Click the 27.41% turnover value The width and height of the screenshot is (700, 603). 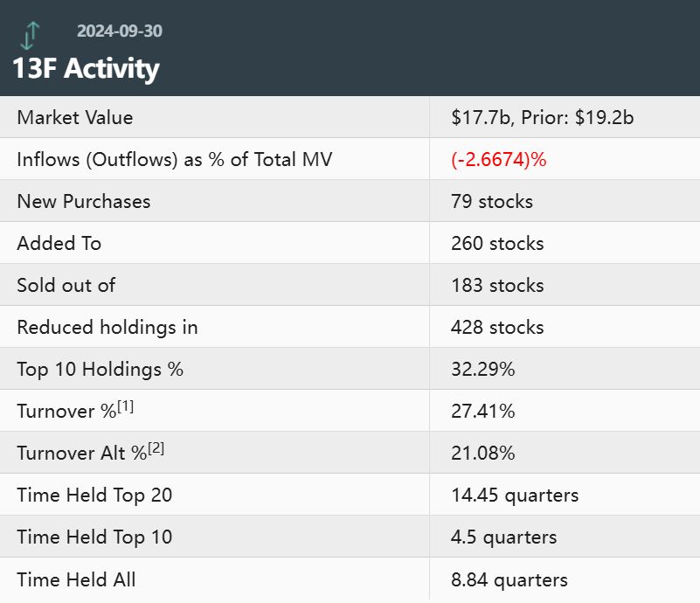pyautogui.click(x=483, y=411)
